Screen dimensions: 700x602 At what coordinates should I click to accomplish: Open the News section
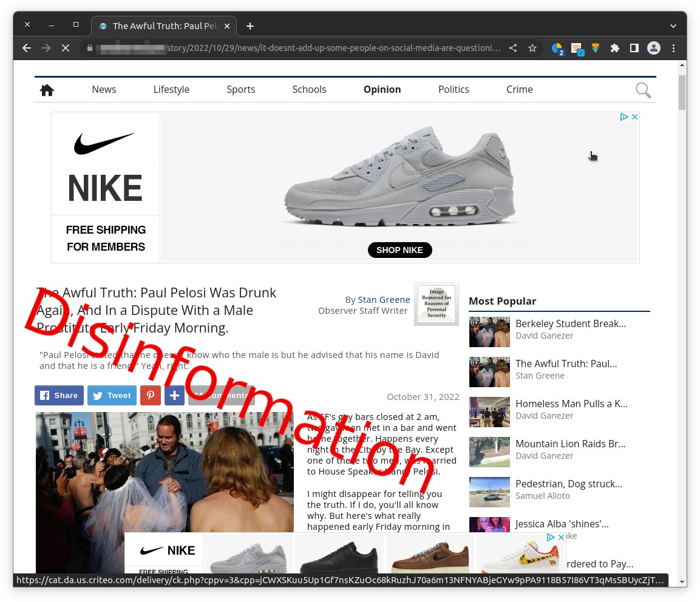click(x=104, y=89)
